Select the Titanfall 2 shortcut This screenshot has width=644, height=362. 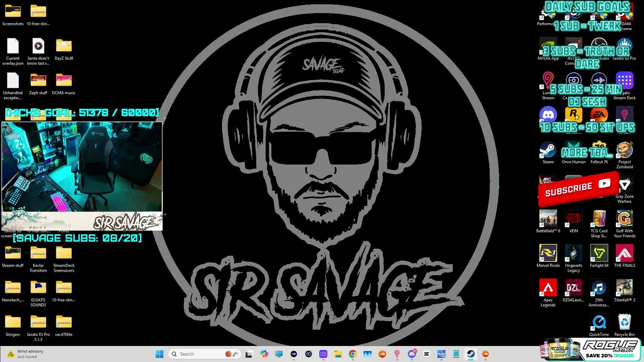pos(624,292)
